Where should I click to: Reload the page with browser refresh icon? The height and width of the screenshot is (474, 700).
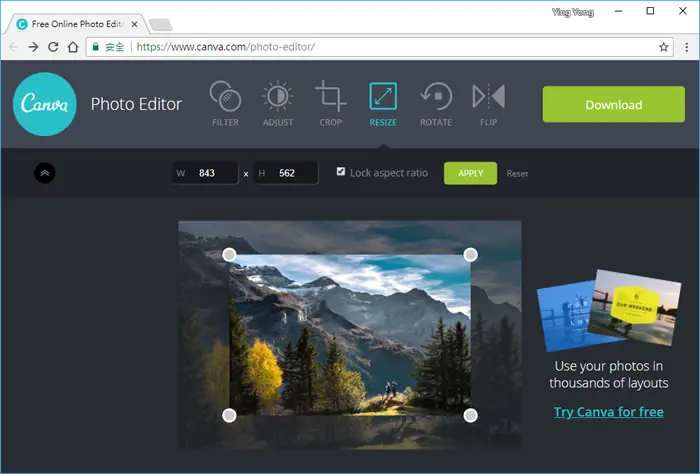(53, 47)
